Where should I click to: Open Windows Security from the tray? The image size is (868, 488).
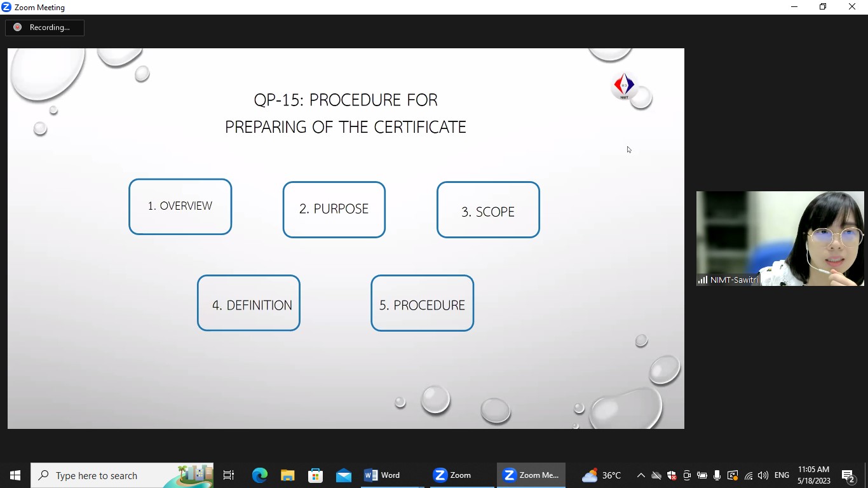pos(672,475)
